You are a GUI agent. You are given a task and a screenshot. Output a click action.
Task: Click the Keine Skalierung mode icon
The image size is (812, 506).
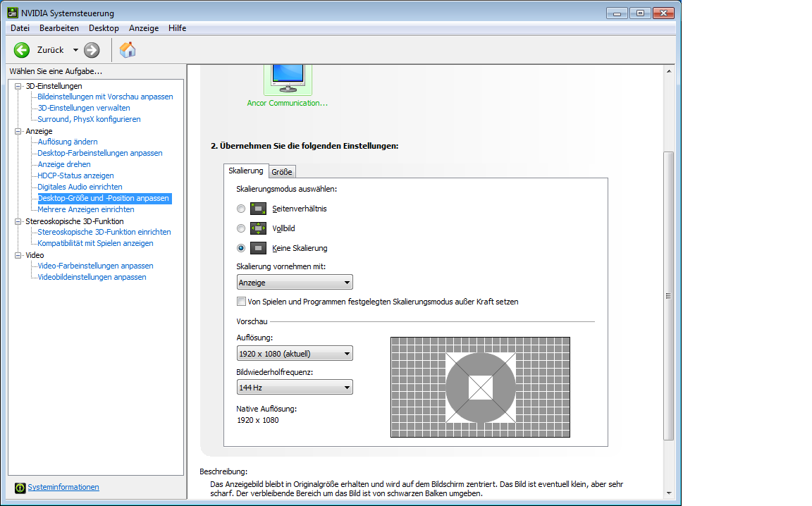pyautogui.click(x=258, y=248)
